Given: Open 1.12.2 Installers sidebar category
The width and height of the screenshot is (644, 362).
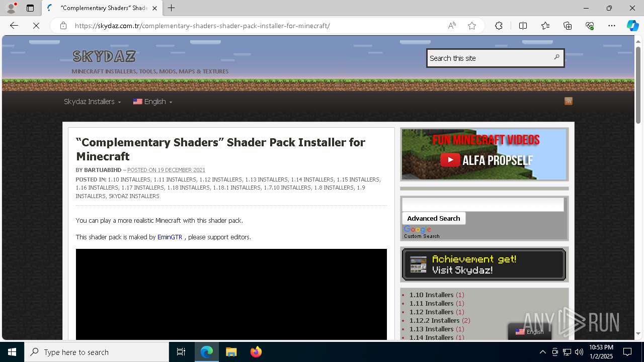Looking at the screenshot, I should tap(435, 320).
